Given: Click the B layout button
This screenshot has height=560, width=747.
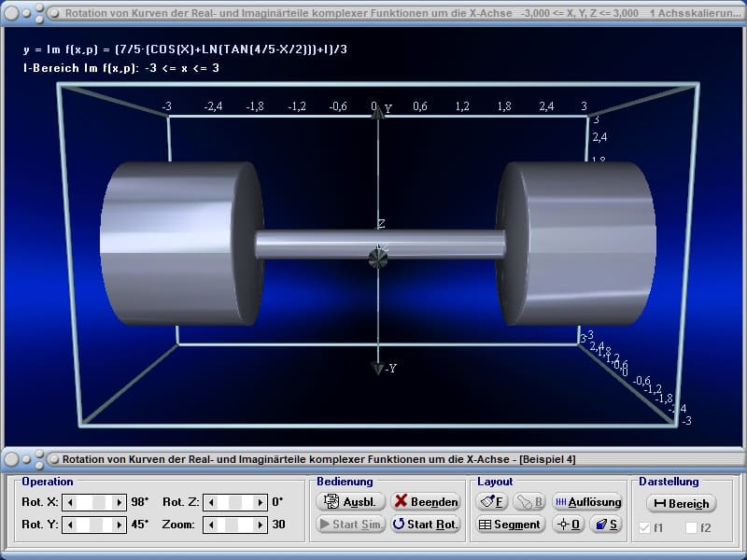Looking at the screenshot, I should coord(529,501).
